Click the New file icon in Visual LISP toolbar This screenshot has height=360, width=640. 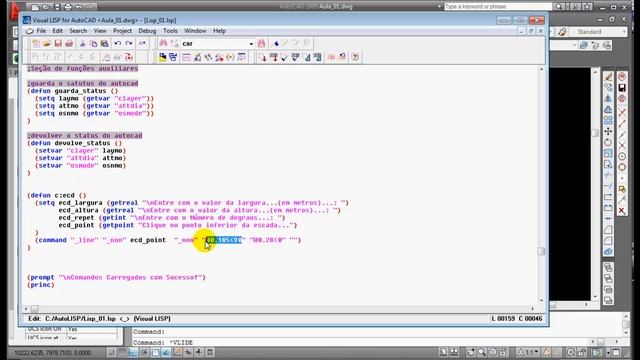[36, 43]
